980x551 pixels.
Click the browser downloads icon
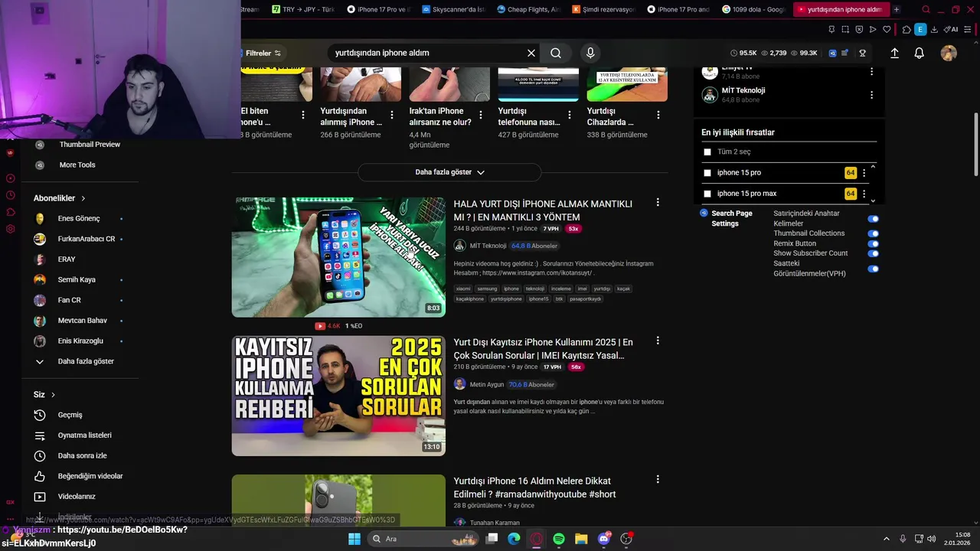click(x=934, y=30)
